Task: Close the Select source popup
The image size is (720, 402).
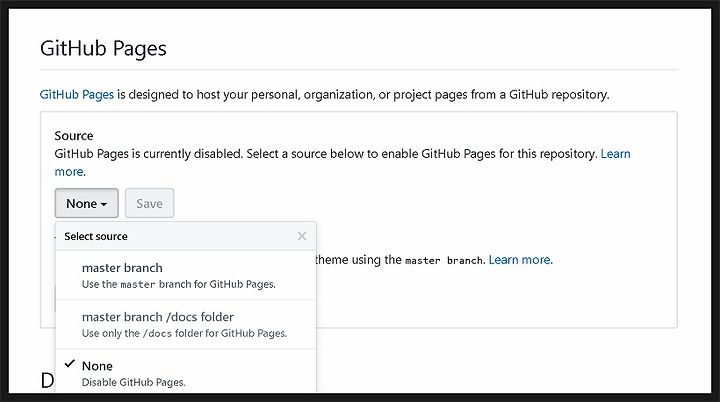Action: [302, 236]
